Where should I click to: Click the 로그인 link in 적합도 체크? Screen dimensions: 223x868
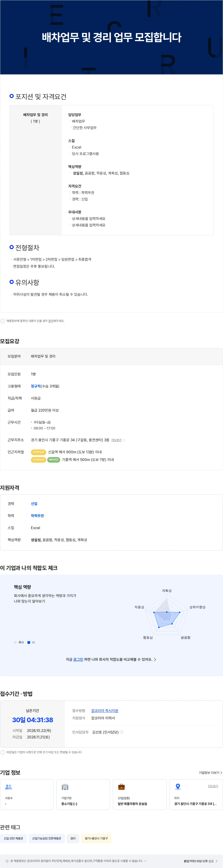pyautogui.click(x=78, y=659)
